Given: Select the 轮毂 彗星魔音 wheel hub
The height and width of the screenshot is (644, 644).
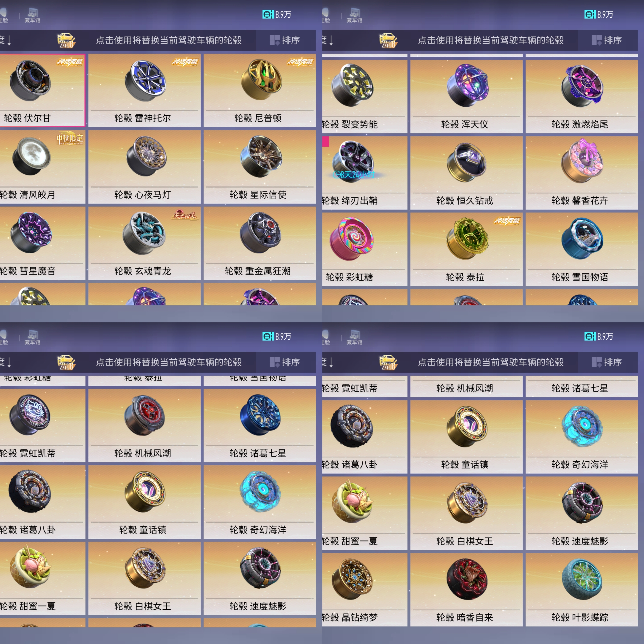Looking at the screenshot, I should pyautogui.click(x=42, y=243).
